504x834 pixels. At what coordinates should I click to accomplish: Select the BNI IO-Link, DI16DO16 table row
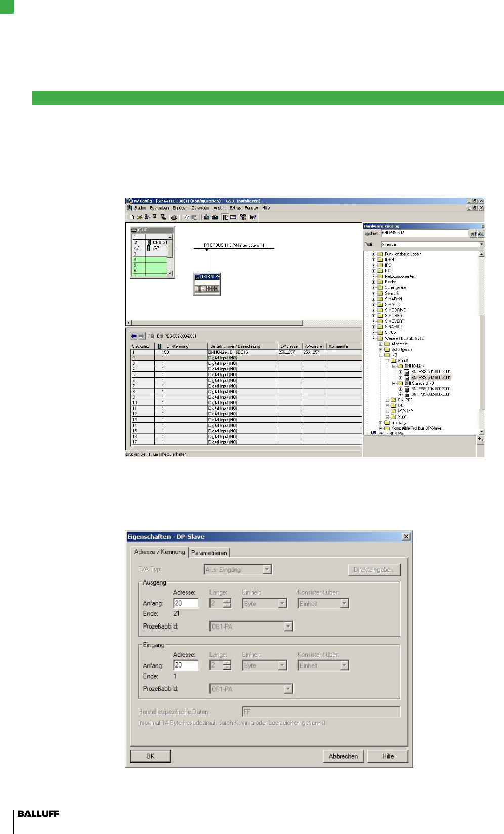coord(246,352)
